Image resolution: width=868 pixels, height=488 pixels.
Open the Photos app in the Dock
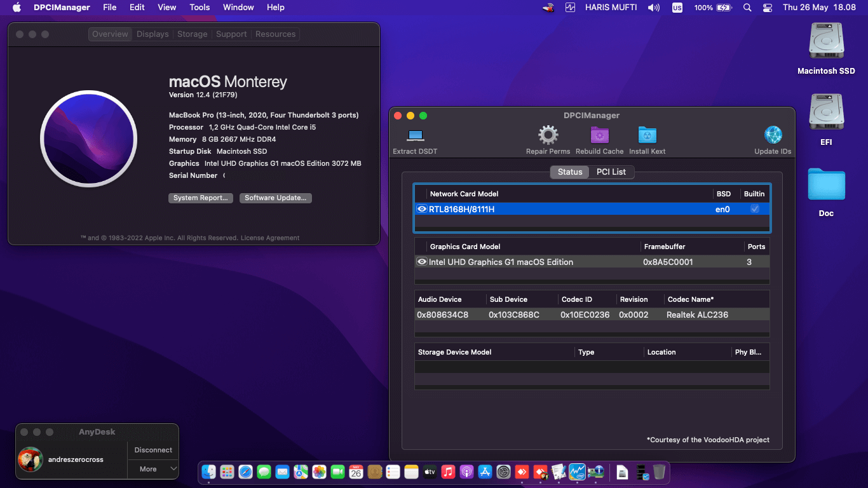click(319, 471)
